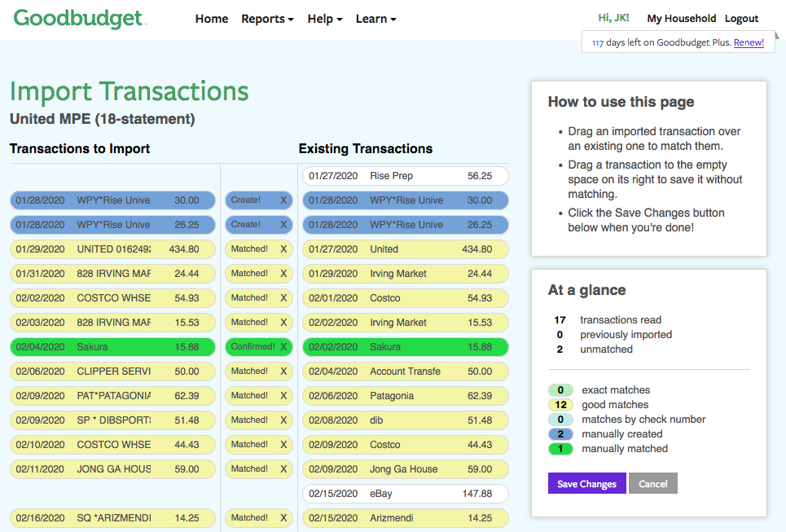Image resolution: width=786 pixels, height=532 pixels.
Task: Select imported UNITED 016249 transaction
Action: tap(112, 248)
